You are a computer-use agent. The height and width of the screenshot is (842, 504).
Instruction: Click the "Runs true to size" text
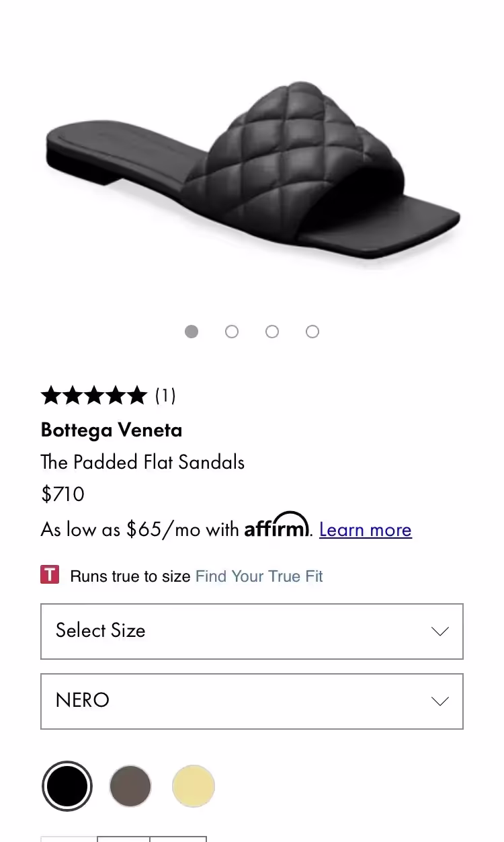pos(130,576)
